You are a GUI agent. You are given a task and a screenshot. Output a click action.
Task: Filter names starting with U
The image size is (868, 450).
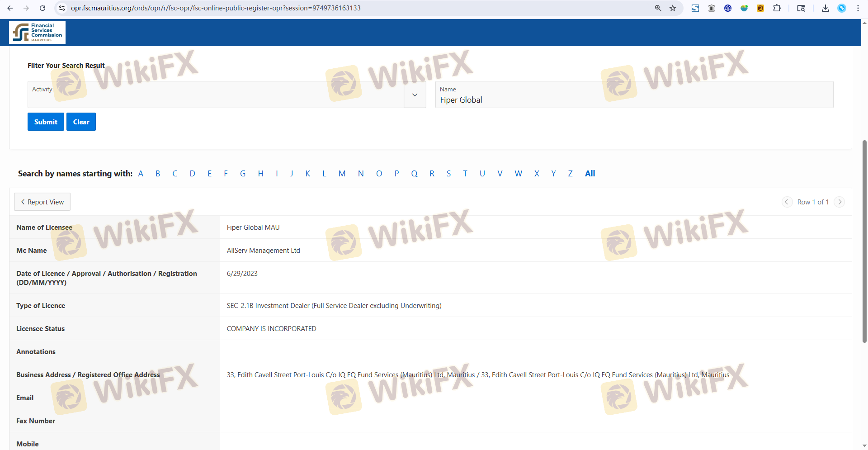point(482,174)
